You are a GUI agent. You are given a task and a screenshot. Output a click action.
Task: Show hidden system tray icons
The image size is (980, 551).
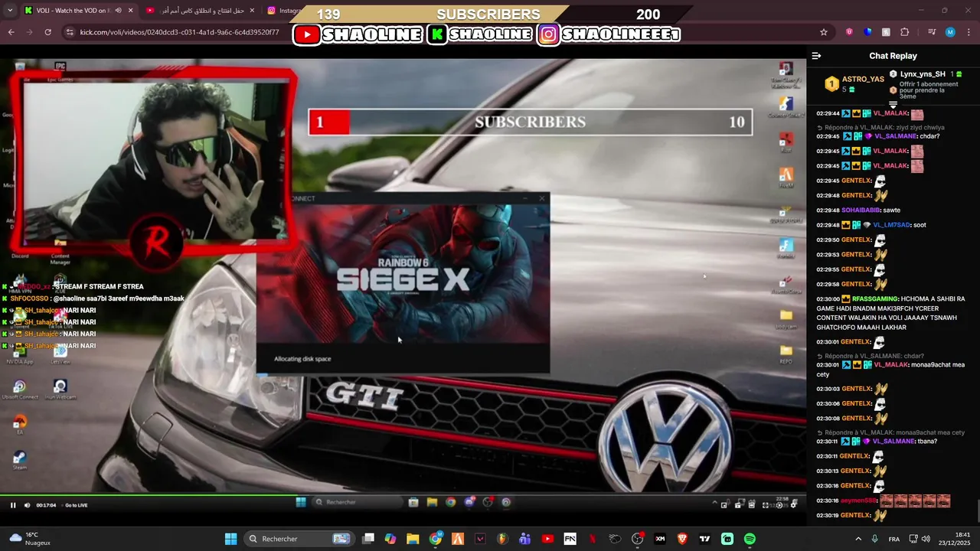(x=858, y=539)
